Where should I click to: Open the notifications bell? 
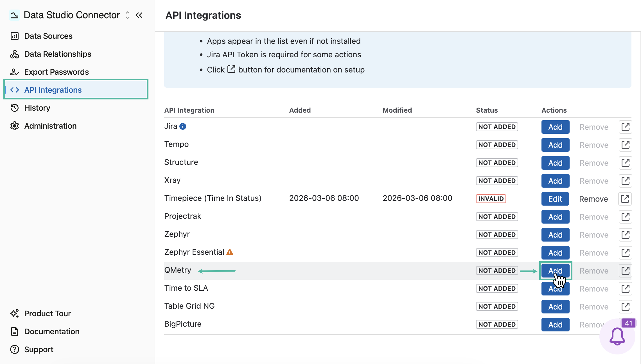(617, 336)
